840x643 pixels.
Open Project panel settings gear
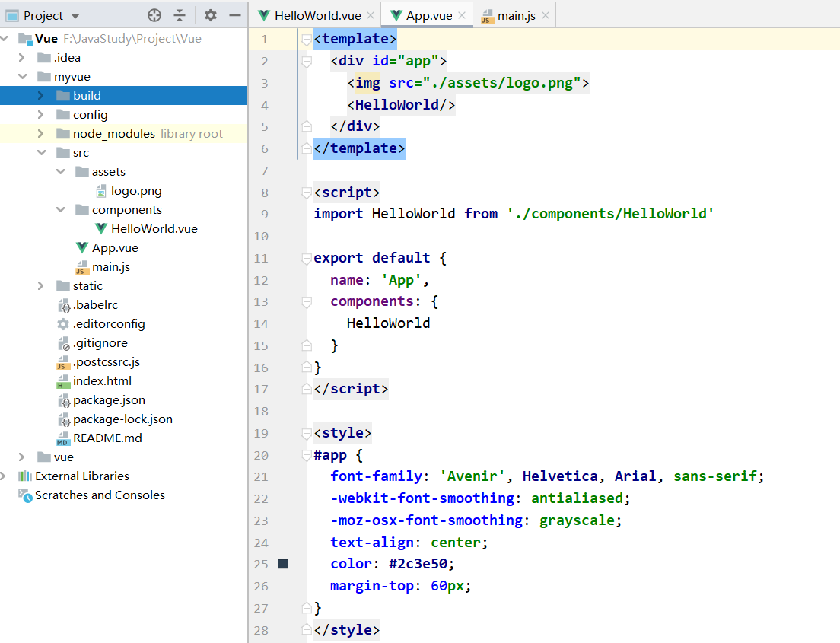[x=211, y=15]
